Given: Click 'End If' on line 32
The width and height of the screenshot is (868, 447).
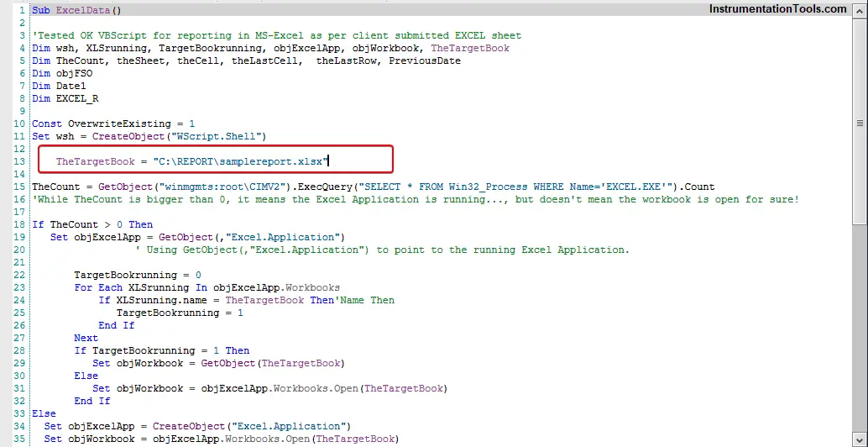Looking at the screenshot, I should click(x=92, y=401).
